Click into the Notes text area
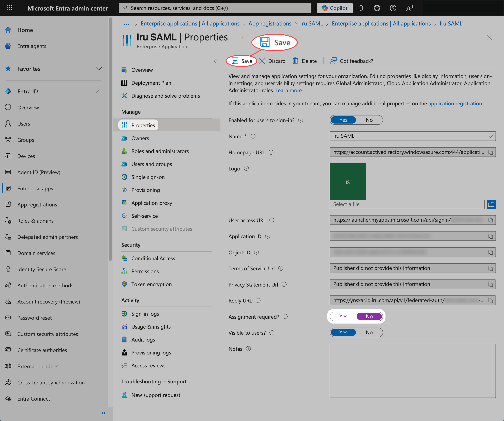Viewport: 504px width, 421px height. tap(413, 371)
